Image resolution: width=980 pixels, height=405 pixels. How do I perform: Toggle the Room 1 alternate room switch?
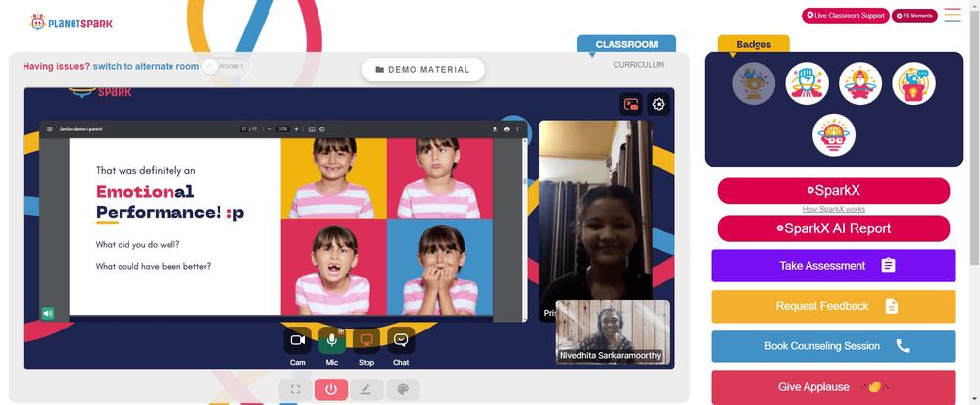pos(225,67)
